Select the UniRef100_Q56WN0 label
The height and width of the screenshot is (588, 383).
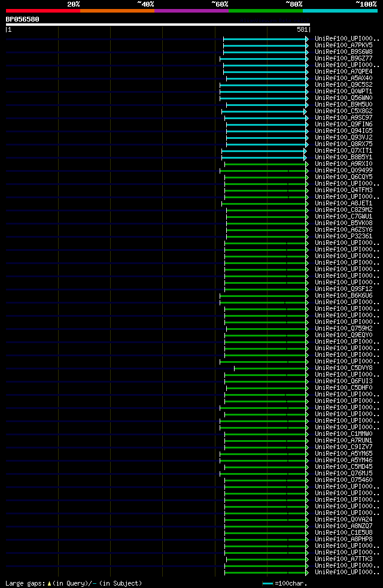pyautogui.click(x=344, y=98)
